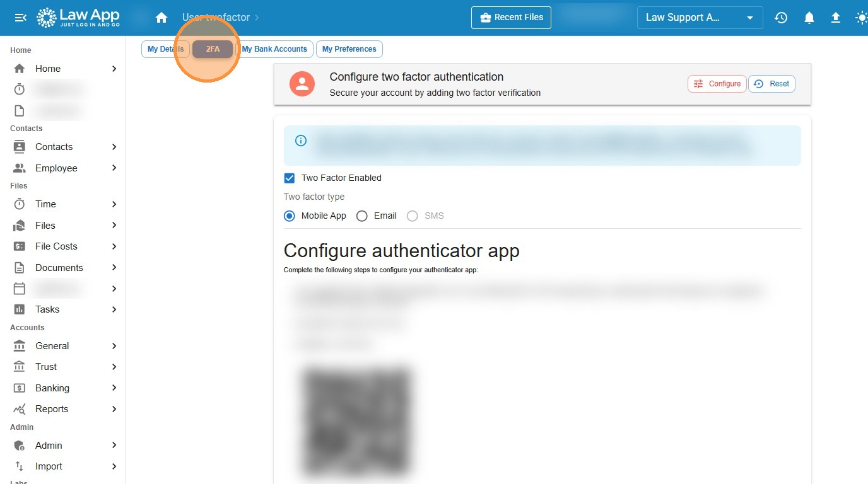The image size is (868, 484).
Task: Click the 'Configure authenticator app' heading
Action: [x=401, y=251]
